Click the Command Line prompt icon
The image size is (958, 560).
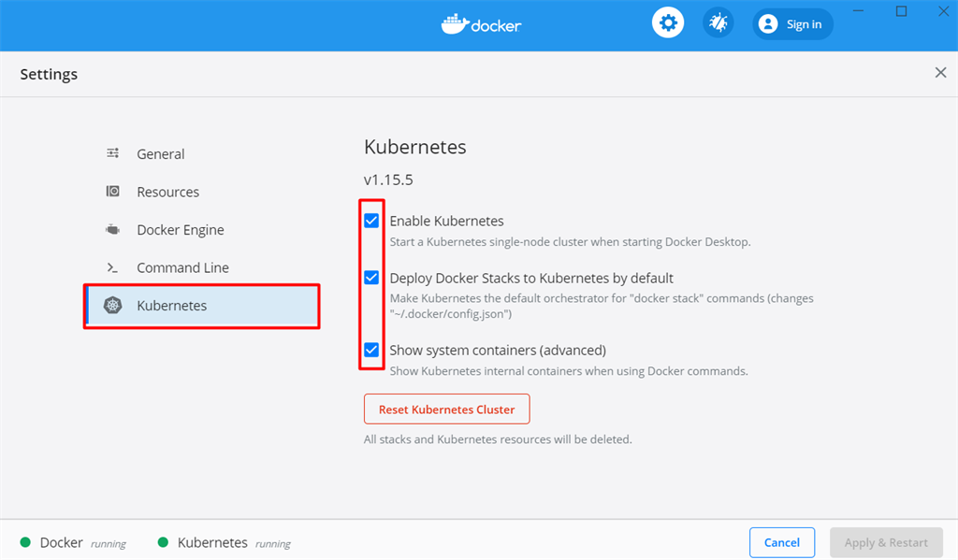click(x=113, y=267)
